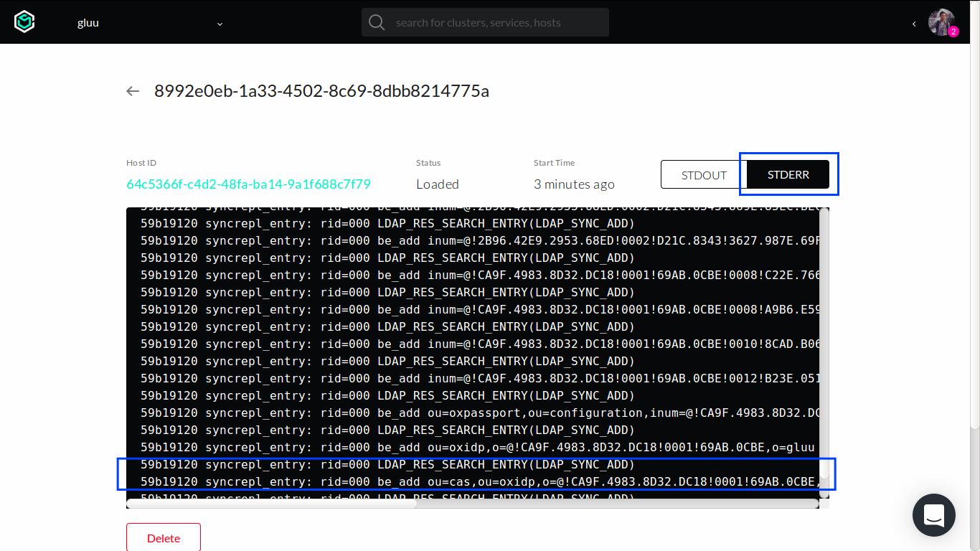Click the search icon inside the search bar
The width and height of the screenshot is (980, 551).
pos(376,22)
